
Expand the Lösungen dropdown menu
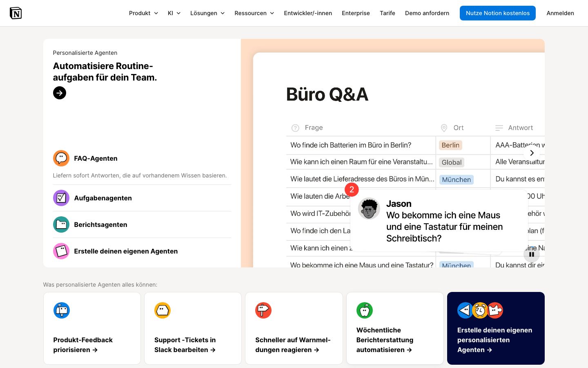click(x=207, y=13)
